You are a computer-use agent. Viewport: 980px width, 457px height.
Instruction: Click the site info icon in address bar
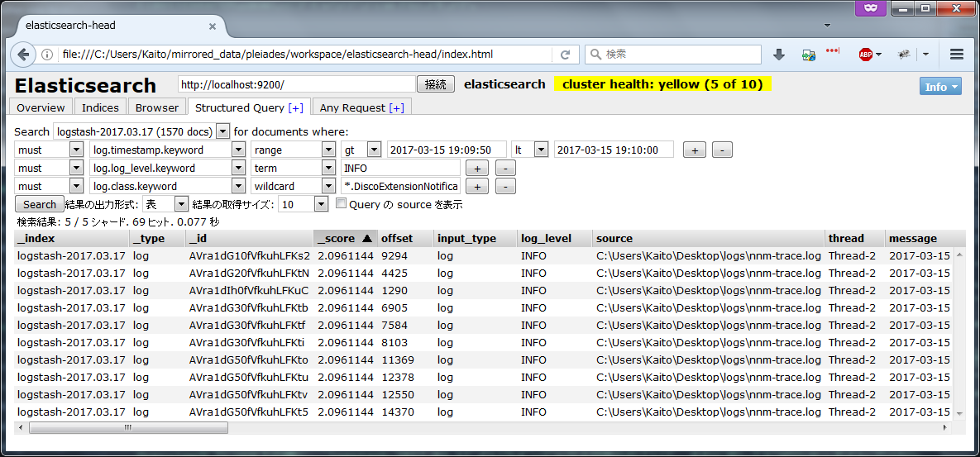click(x=47, y=55)
